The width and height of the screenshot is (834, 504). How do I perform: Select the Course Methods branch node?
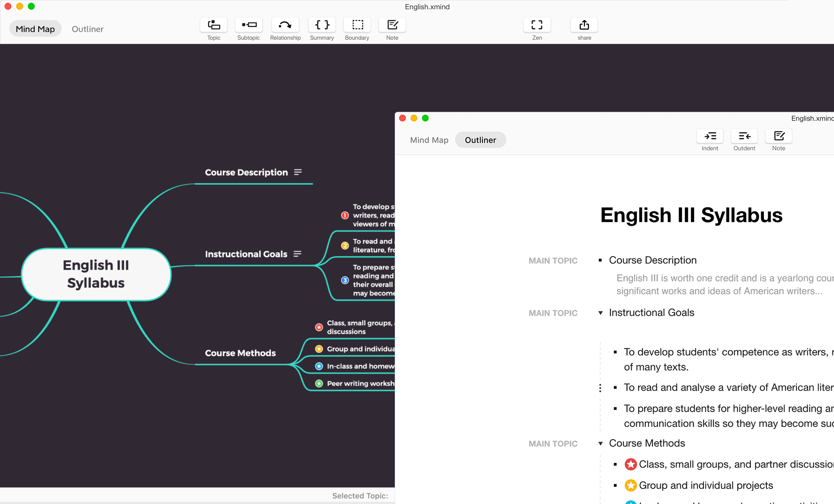coord(240,353)
